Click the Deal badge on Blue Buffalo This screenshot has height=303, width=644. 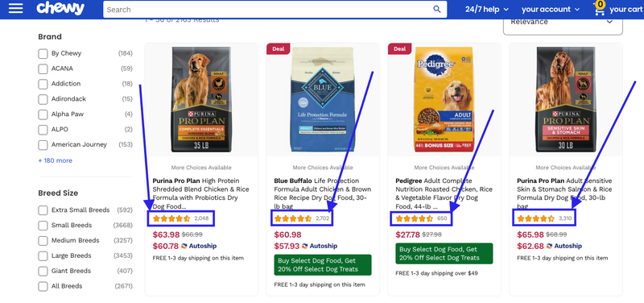279,48
